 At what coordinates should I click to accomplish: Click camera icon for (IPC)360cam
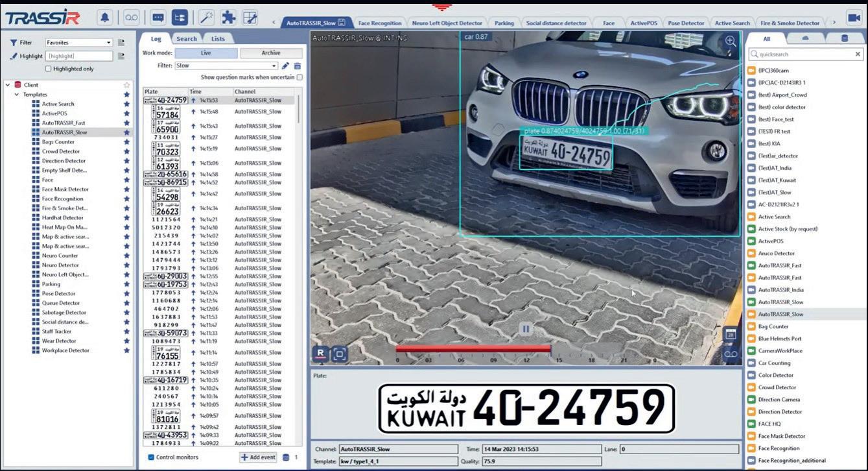[751, 70]
